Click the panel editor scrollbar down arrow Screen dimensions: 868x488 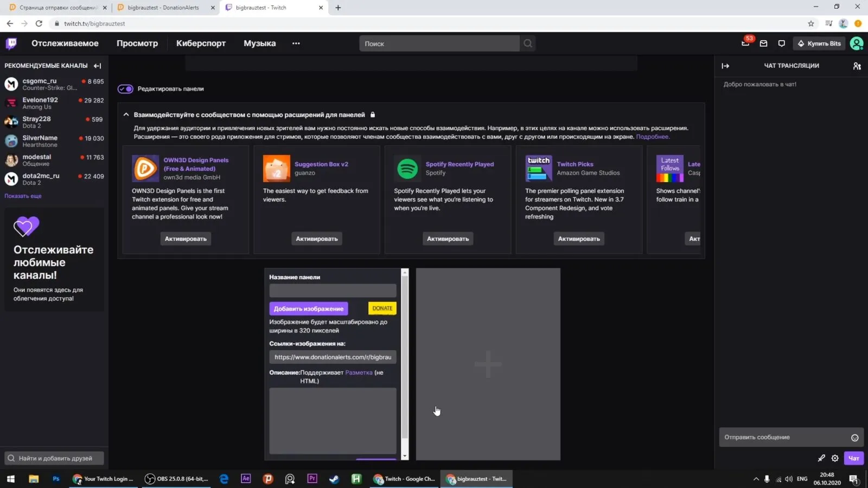(x=405, y=457)
